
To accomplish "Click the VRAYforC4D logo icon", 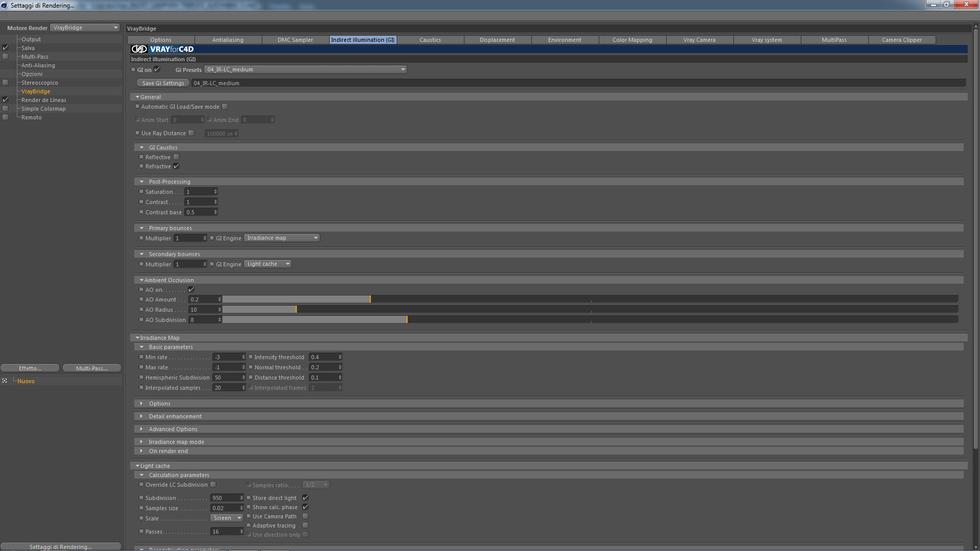I will 139,49.
